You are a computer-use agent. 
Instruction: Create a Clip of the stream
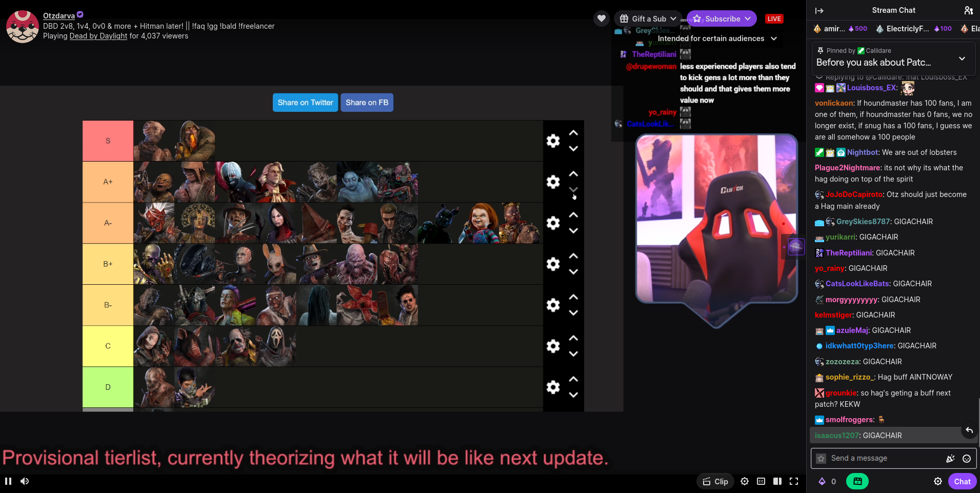[715, 481]
